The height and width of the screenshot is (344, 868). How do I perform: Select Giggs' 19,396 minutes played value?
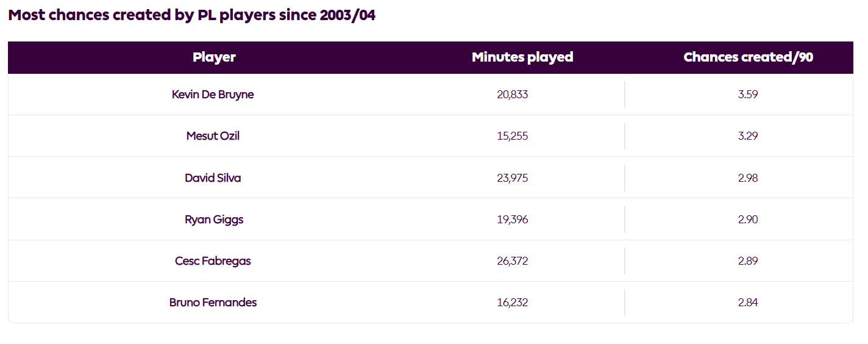coord(513,220)
